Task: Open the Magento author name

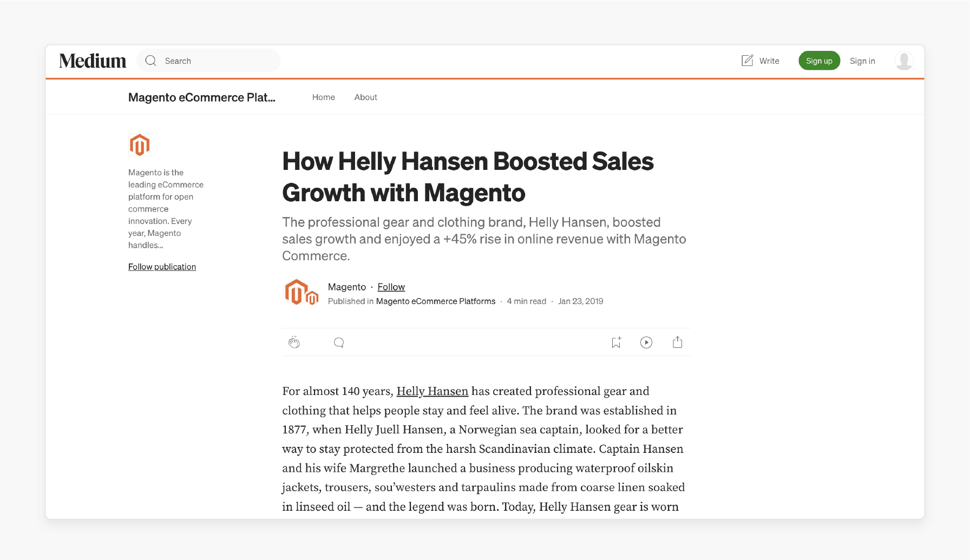Action: point(347,287)
